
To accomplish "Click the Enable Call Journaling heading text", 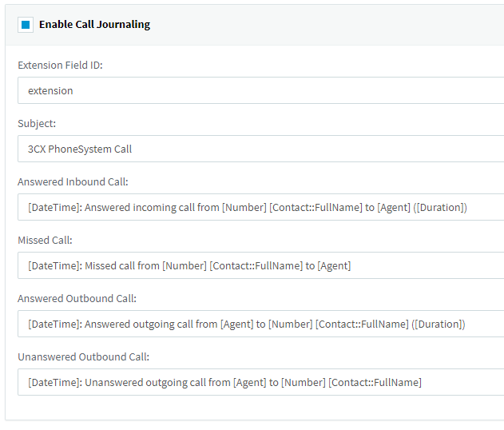I will coord(94,25).
